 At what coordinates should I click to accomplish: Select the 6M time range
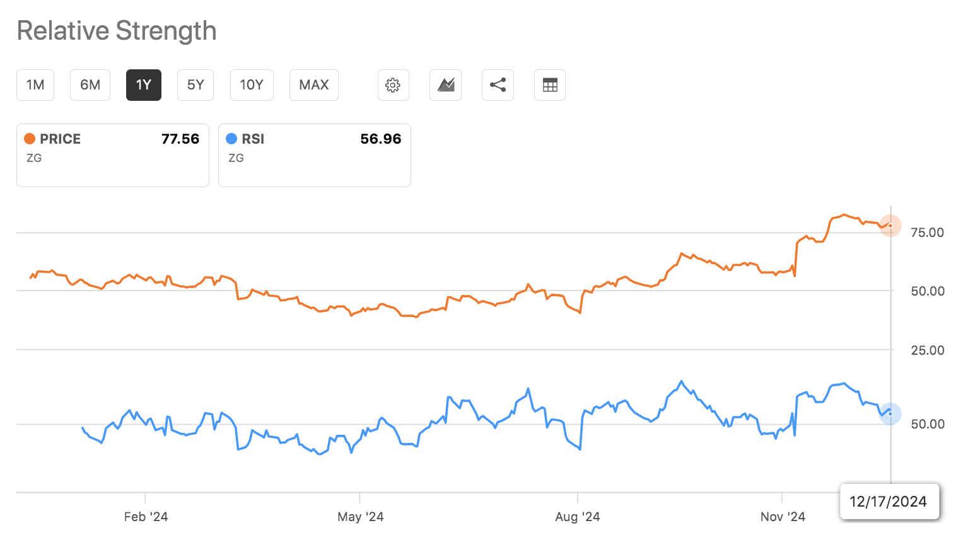click(x=90, y=84)
